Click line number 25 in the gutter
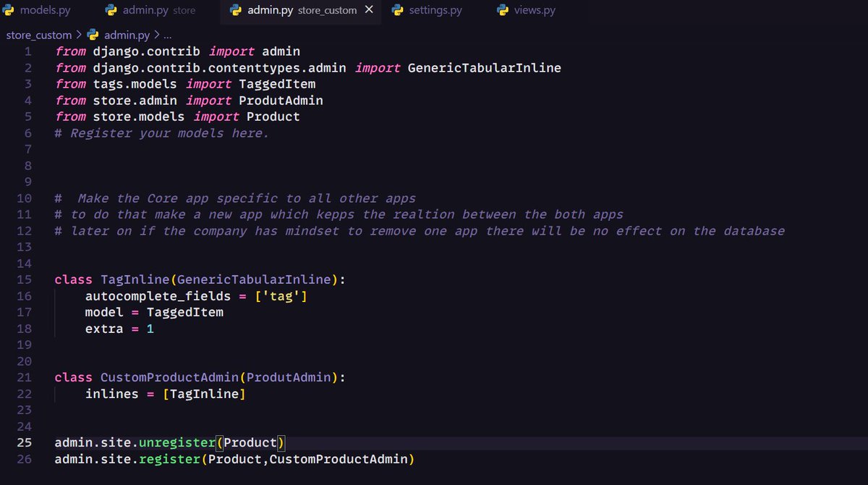Viewport: 868px width, 485px height. click(x=24, y=442)
